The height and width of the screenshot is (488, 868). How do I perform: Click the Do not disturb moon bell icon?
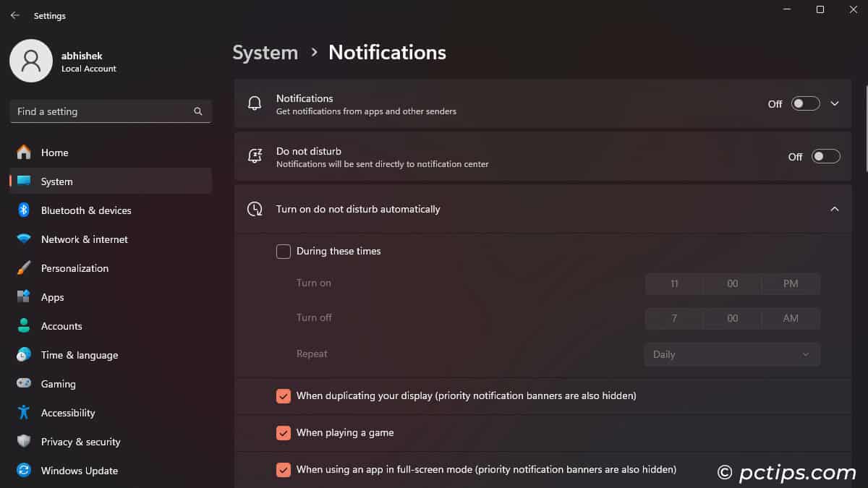[x=254, y=156]
